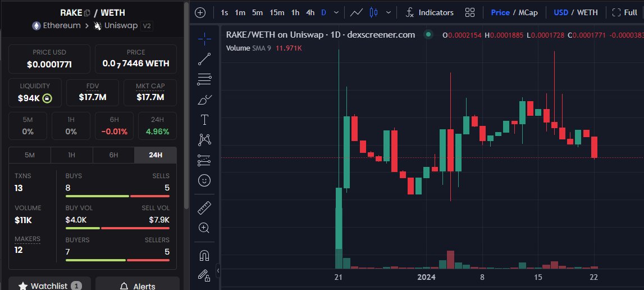Click the RAKE/WETH on Uniswap chart title
Image resolution: width=644 pixels, height=290 pixels.
[321, 34]
